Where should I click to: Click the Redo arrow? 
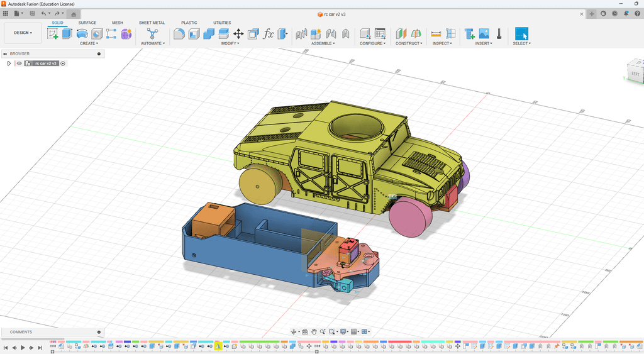[57, 14]
